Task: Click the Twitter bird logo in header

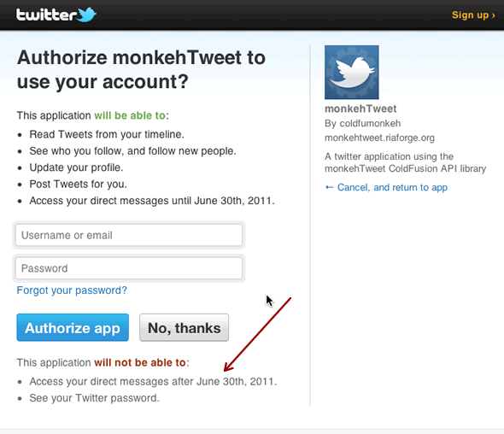Action: point(87,15)
